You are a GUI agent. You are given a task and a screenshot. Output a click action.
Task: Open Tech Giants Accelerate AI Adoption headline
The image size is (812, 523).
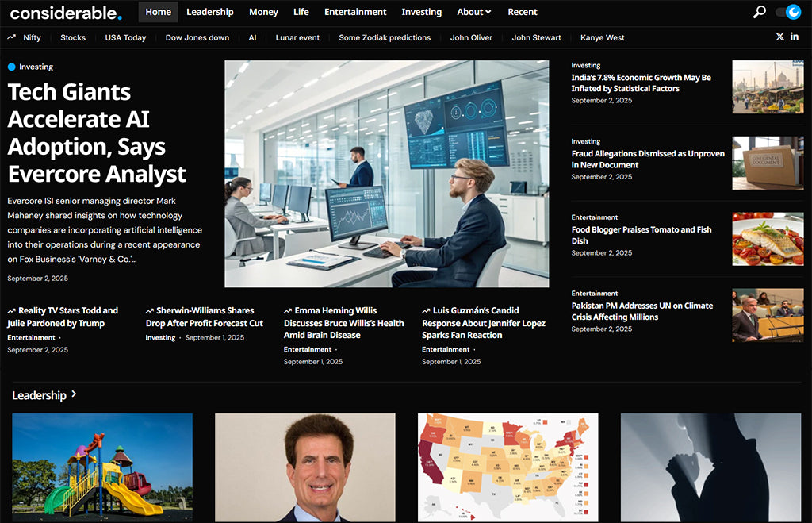[97, 133]
